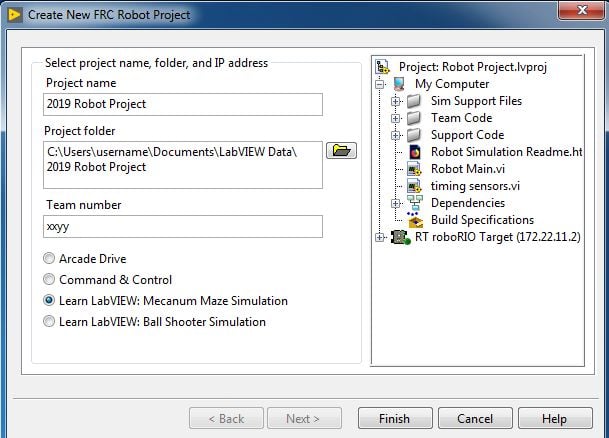Open Help for this dialog
The image size is (609, 438).
555,418
